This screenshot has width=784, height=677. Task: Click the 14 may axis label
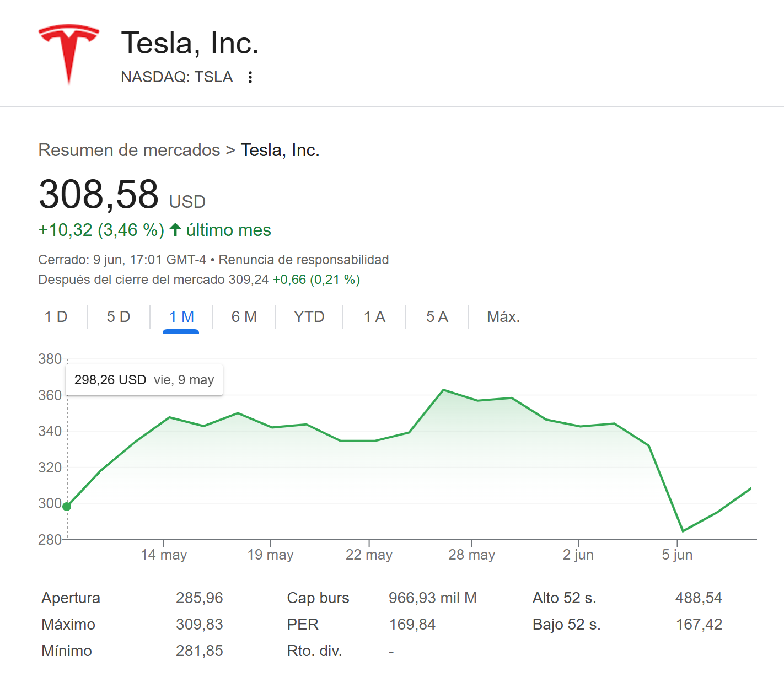[164, 555]
